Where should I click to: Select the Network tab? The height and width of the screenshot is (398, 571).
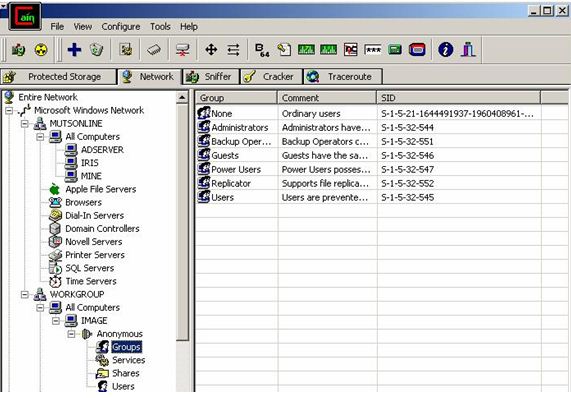click(149, 77)
